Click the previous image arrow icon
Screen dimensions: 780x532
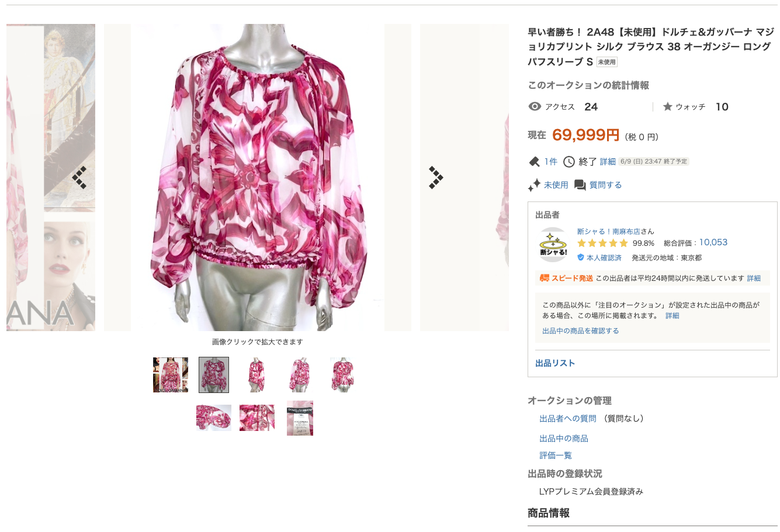79,178
